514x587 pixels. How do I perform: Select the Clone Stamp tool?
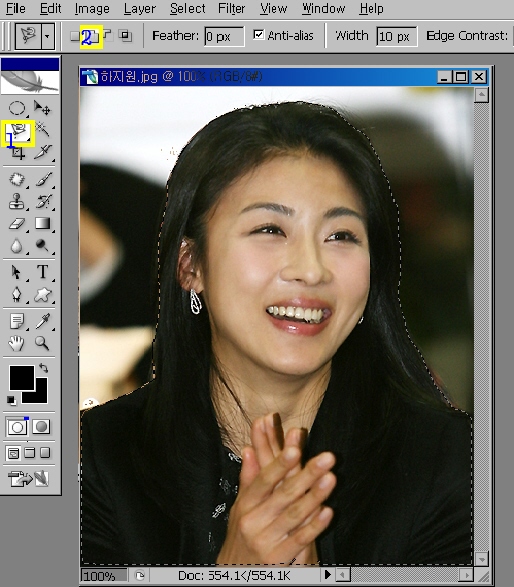(17, 201)
